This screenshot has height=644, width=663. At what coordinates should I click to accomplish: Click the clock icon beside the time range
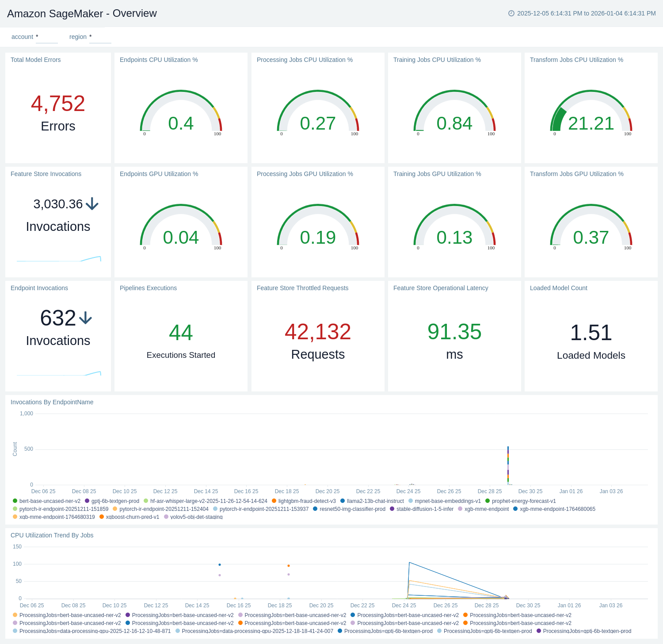[x=511, y=13]
